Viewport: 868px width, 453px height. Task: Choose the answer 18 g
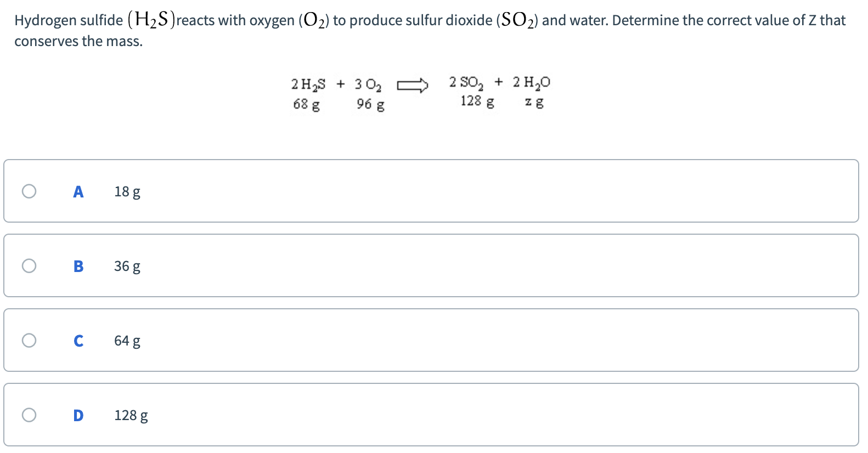pos(127,191)
